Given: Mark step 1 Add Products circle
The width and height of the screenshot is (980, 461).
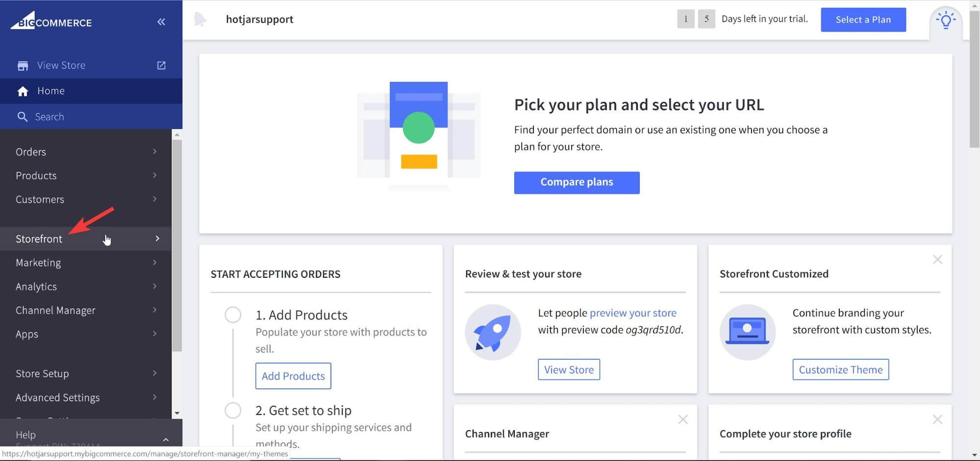Looking at the screenshot, I should [x=233, y=315].
